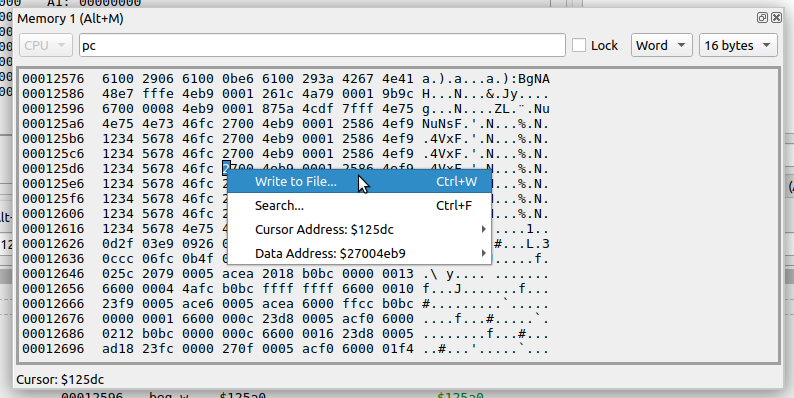
Task: Click address 00012606 row label
Action: 53,214
